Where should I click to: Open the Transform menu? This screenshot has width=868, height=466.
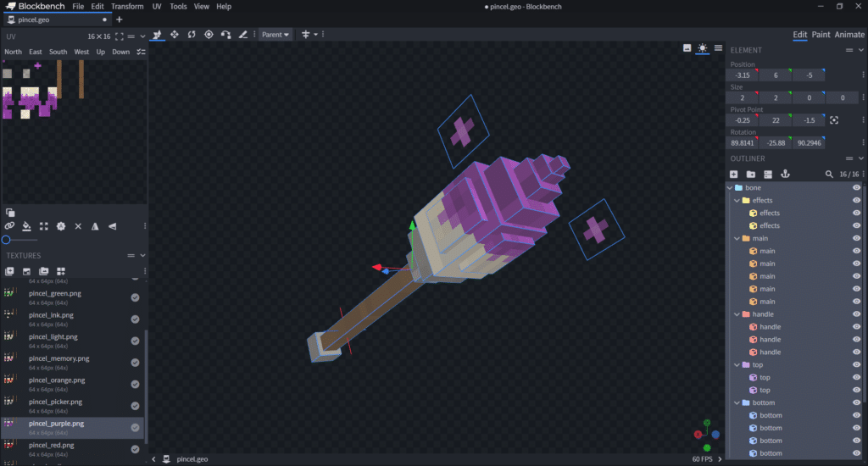(127, 7)
